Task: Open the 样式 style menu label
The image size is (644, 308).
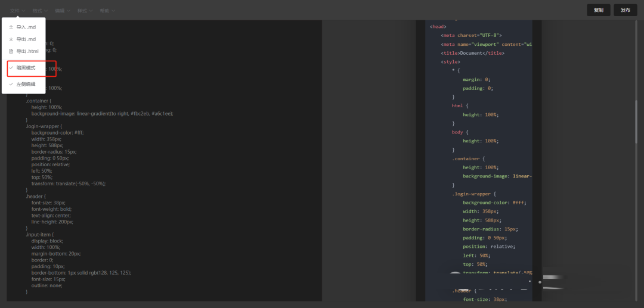Action: (82, 11)
